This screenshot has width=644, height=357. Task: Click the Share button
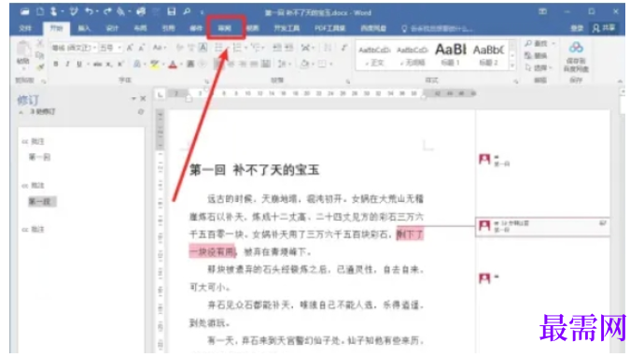click(x=604, y=27)
